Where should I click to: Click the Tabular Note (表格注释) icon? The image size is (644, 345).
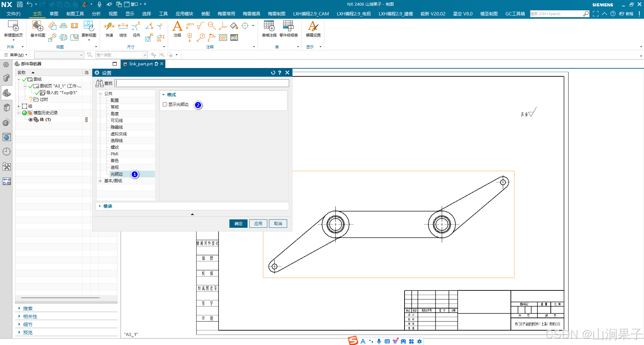pos(269,26)
